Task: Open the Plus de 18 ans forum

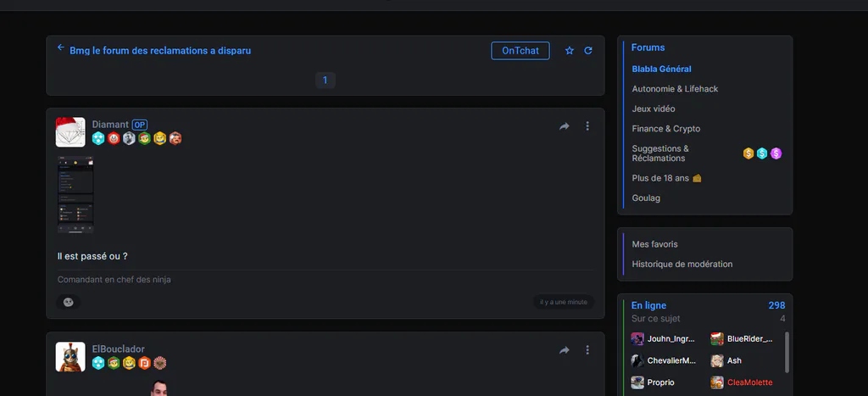Action: [x=666, y=178]
